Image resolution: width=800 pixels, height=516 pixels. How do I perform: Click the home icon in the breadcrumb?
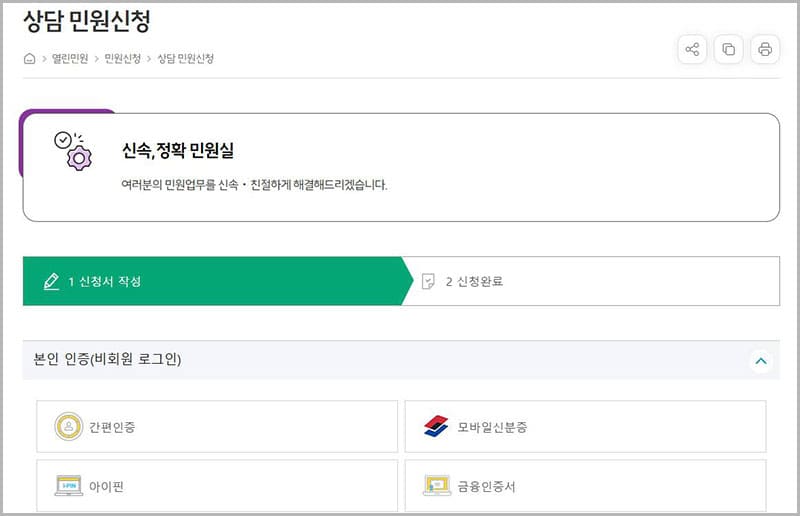pos(30,59)
